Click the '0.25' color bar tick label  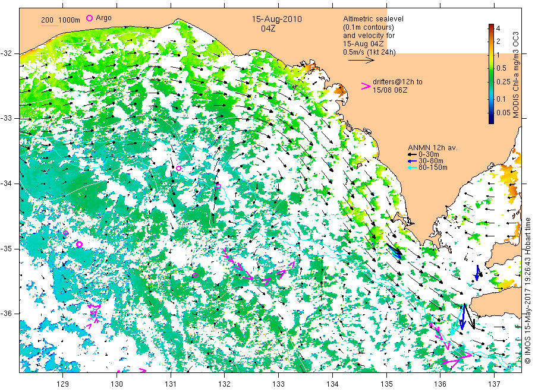tap(503, 82)
